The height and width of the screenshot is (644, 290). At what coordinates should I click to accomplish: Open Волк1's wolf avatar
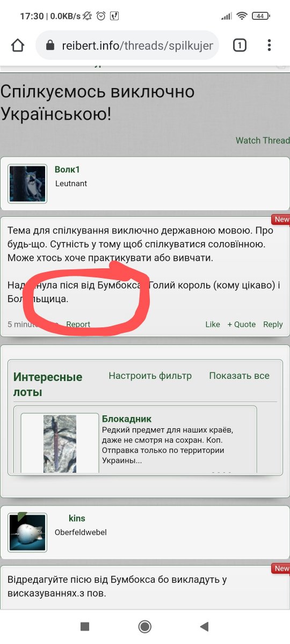[27, 184]
